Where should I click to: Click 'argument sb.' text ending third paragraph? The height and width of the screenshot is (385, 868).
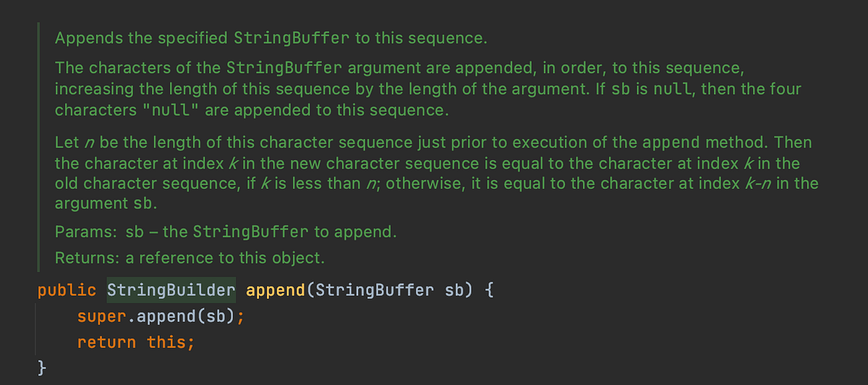(106, 203)
